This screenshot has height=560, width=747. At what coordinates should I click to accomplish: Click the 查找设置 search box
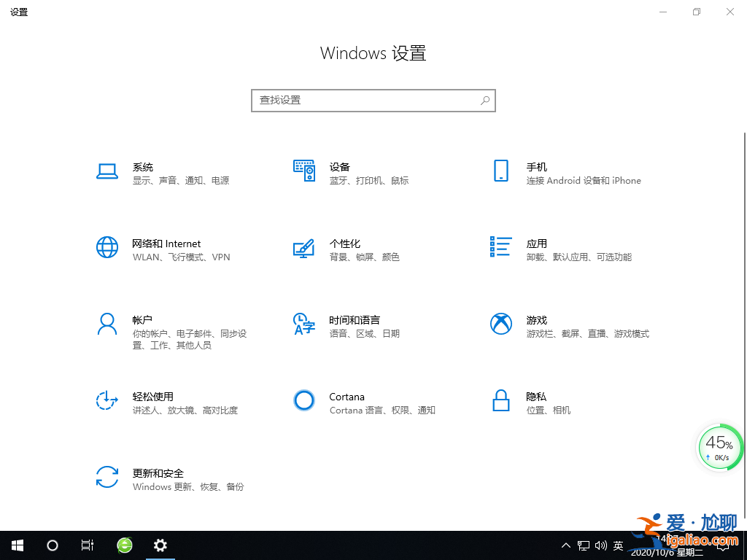(x=373, y=100)
